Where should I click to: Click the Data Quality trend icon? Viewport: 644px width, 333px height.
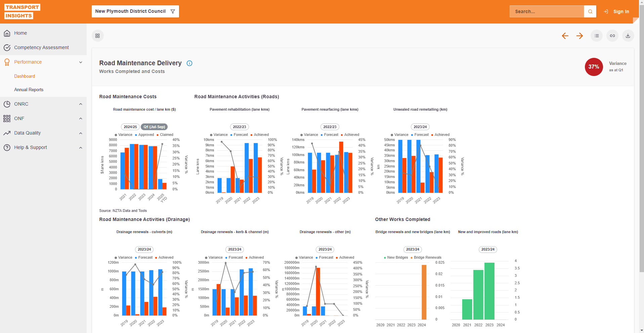click(7, 133)
